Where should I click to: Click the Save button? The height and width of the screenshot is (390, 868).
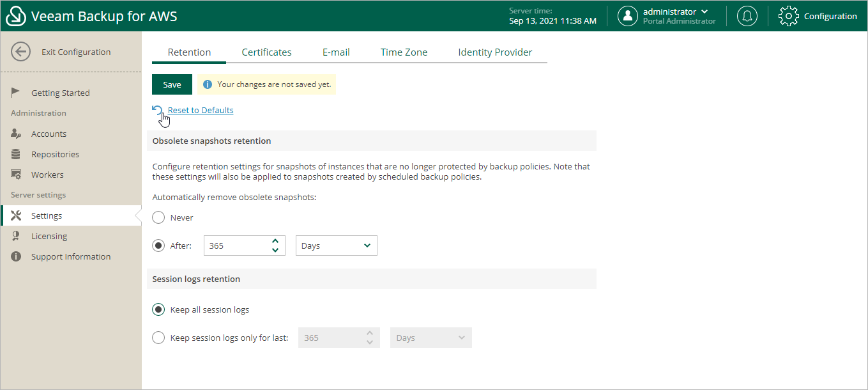172,84
